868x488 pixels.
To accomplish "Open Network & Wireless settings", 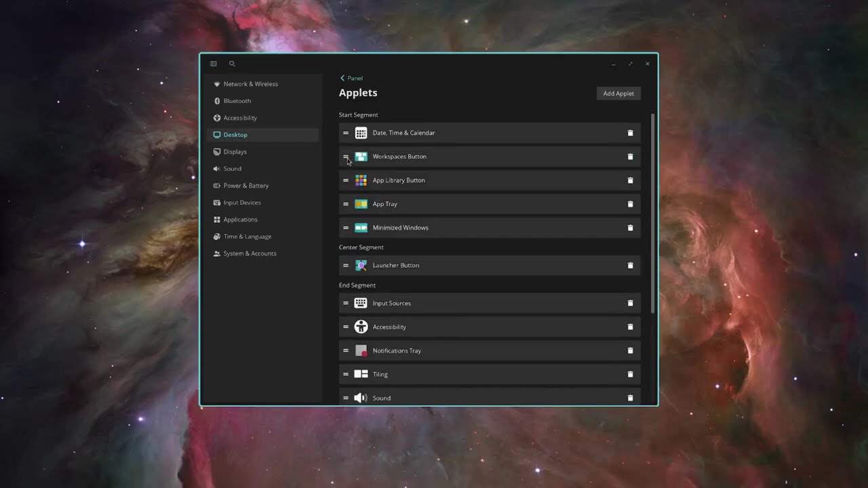I will pyautogui.click(x=250, y=84).
